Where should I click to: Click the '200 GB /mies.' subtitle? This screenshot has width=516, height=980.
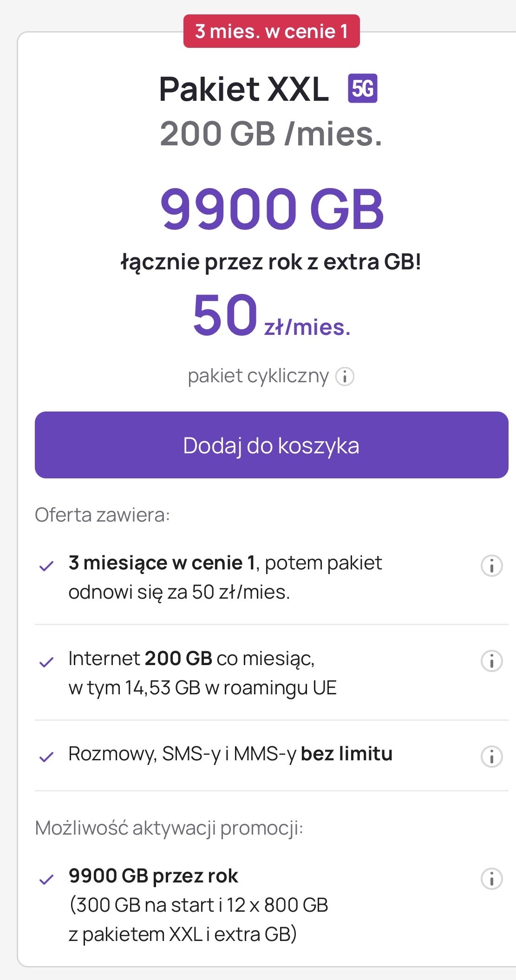click(271, 134)
